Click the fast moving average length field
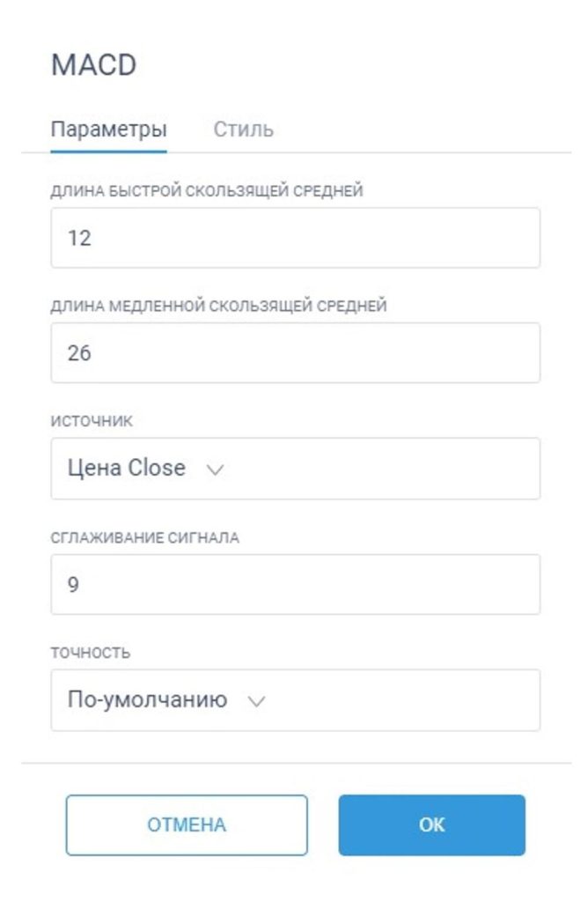Screen dimensions: 588x902 click(x=295, y=238)
